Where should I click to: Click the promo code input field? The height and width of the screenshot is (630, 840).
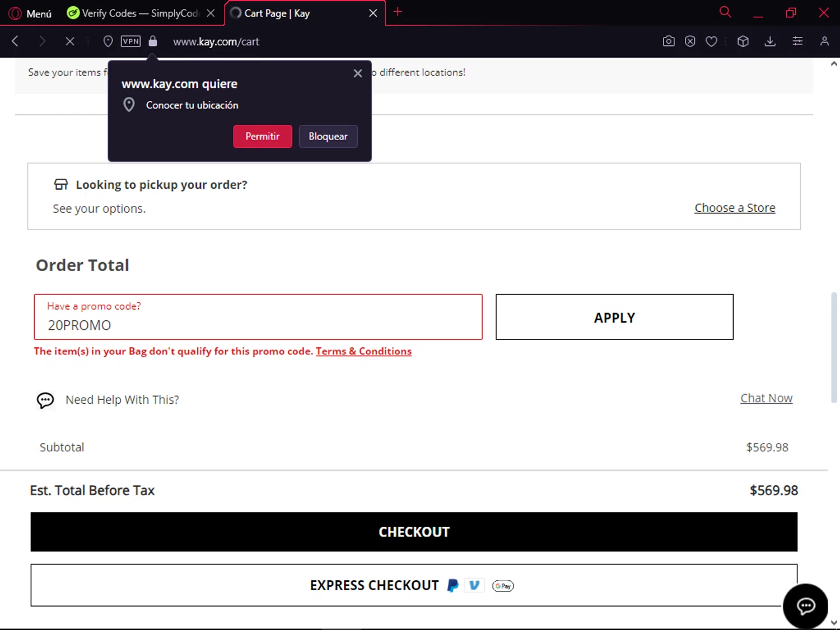(258, 317)
